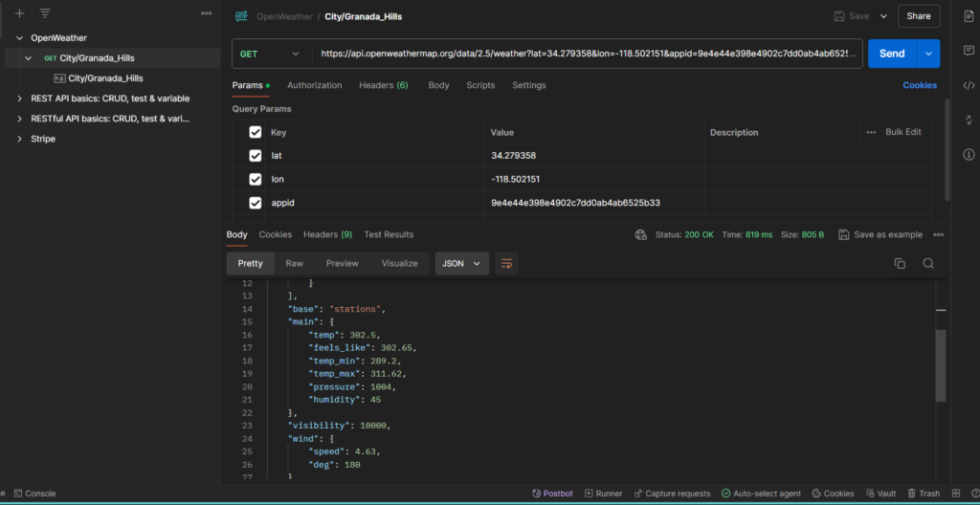Viewport: 980px width, 505px height.
Task: Switch to the Authorization tab
Action: (x=314, y=85)
